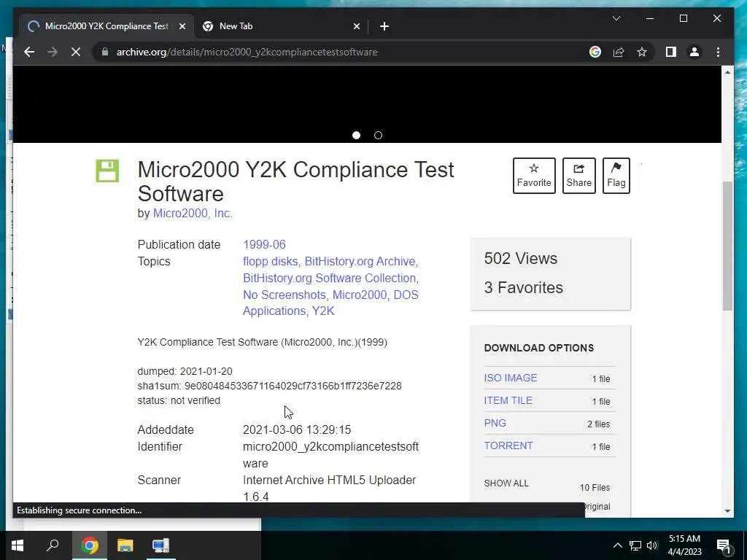This screenshot has height=560, width=747.
Task: Download the TORRENT file
Action: [508, 446]
